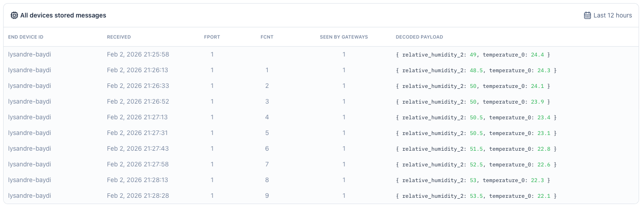The image size is (644, 209).
Task: Select the payload showing humidity 51.5
Action: (x=476, y=149)
